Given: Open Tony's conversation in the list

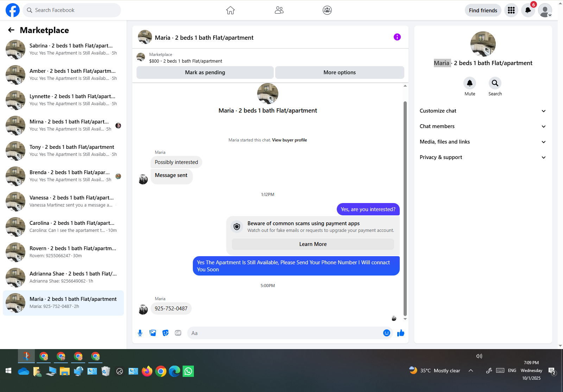Looking at the screenshot, I should pyautogui.click(x=63, y=151).
